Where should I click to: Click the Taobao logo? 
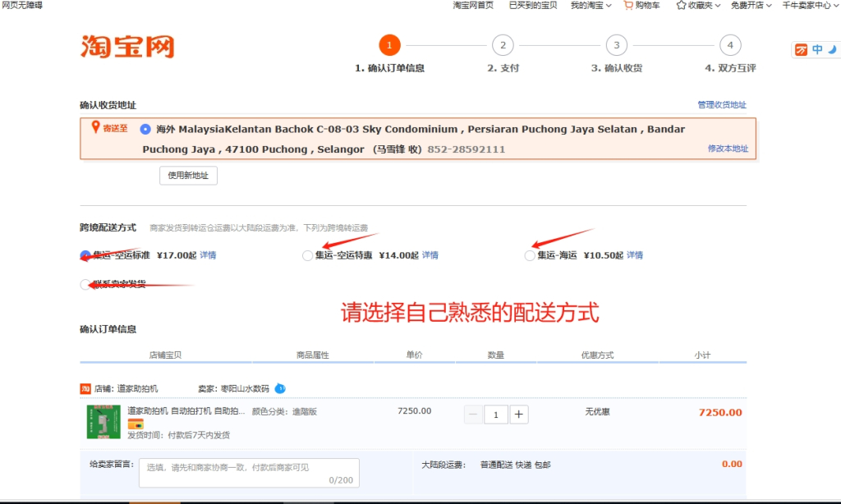coord(127,47)
